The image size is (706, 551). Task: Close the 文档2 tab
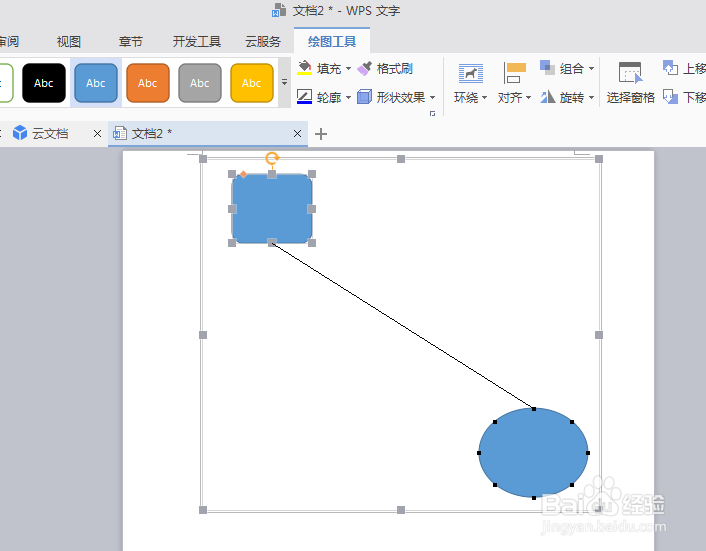click(x=297, y=134)
